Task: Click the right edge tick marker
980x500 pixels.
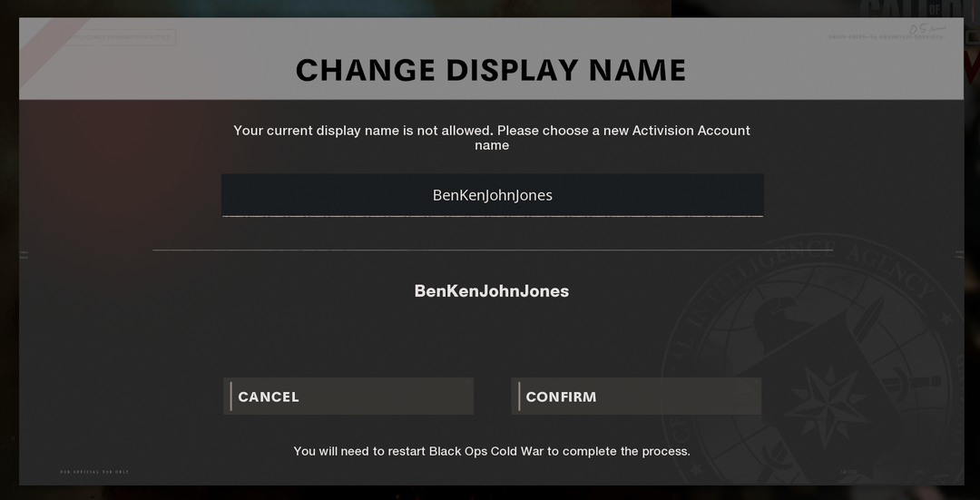Action: (x=958, y=256)
